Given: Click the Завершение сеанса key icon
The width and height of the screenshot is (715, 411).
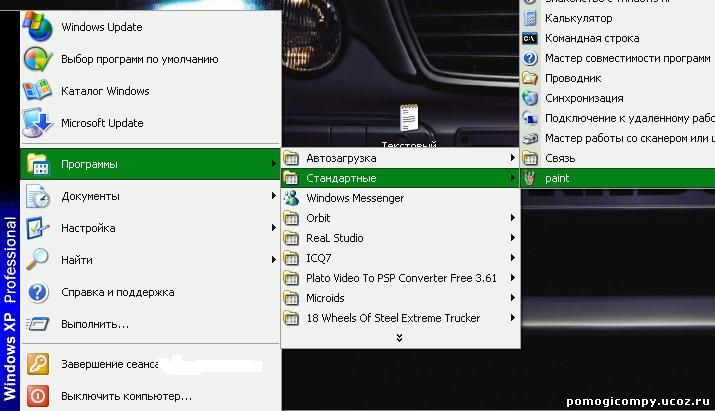Looking at the screenshot, I should tap(37, 364).
